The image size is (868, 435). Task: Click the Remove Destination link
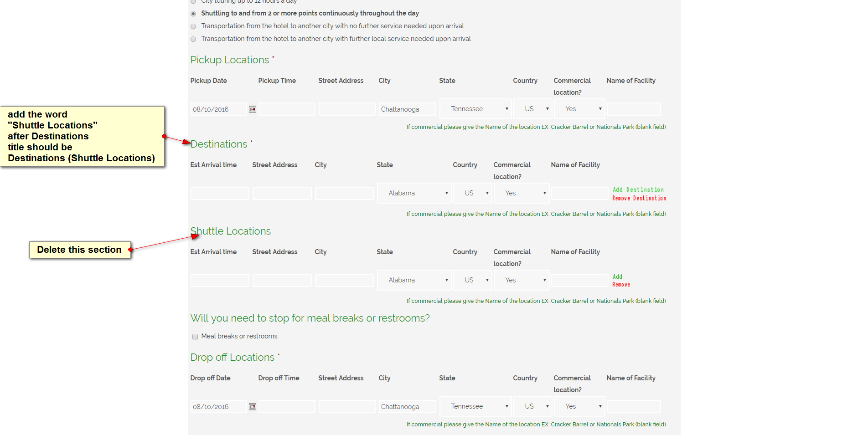pyautogui.click(x=639, y=198)
